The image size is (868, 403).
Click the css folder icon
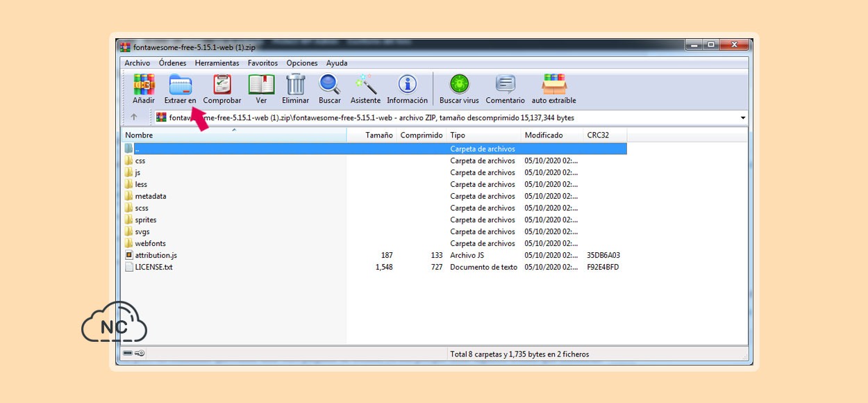pyautogui.click(x=129, y=161)
